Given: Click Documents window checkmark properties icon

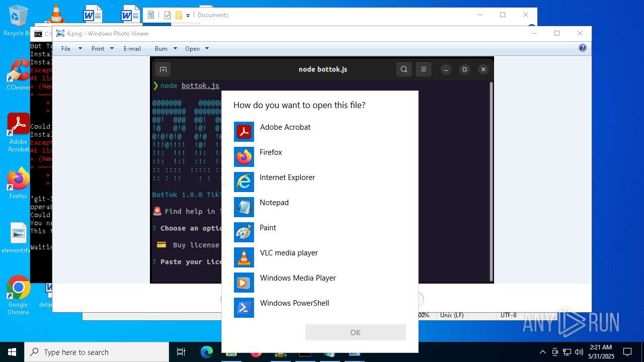Looking at the screenshot, I should click(168, 15).
